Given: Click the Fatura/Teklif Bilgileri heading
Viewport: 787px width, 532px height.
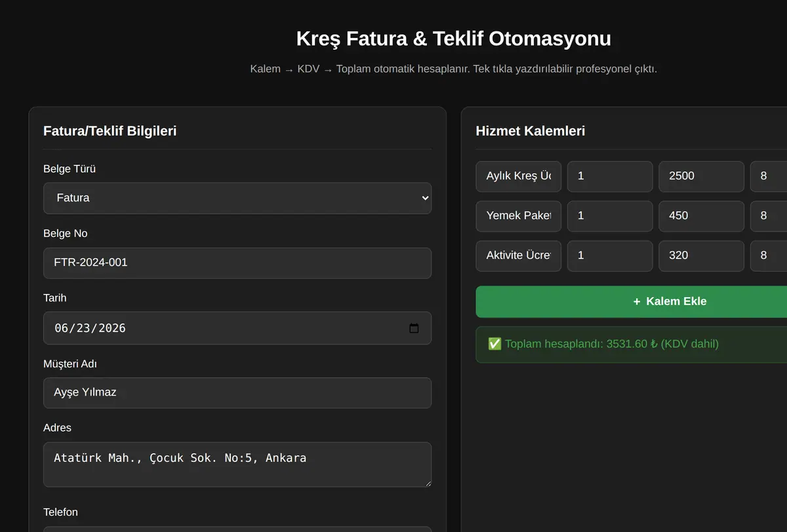Looking at the screenshot, I should (110, 131).
